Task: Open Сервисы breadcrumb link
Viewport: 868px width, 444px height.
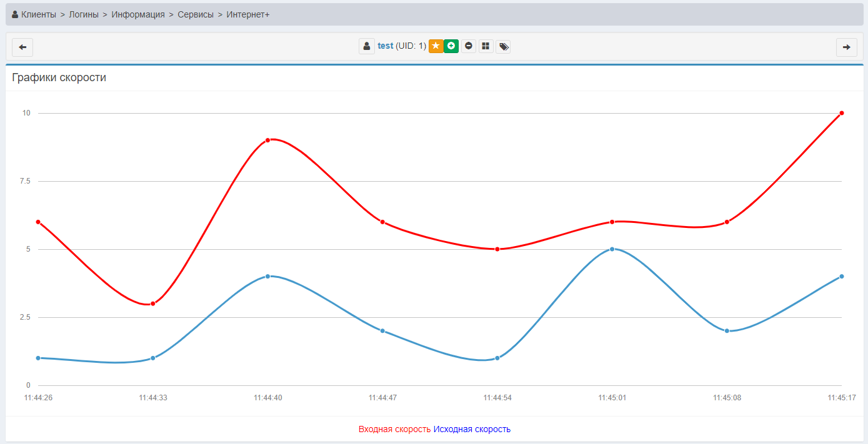Action: pyautogui.click(x=196, y=14)
